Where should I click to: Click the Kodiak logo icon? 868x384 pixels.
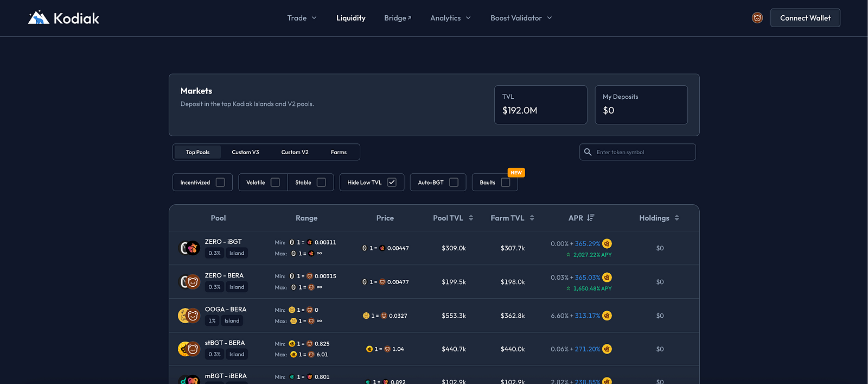point(39,18)
